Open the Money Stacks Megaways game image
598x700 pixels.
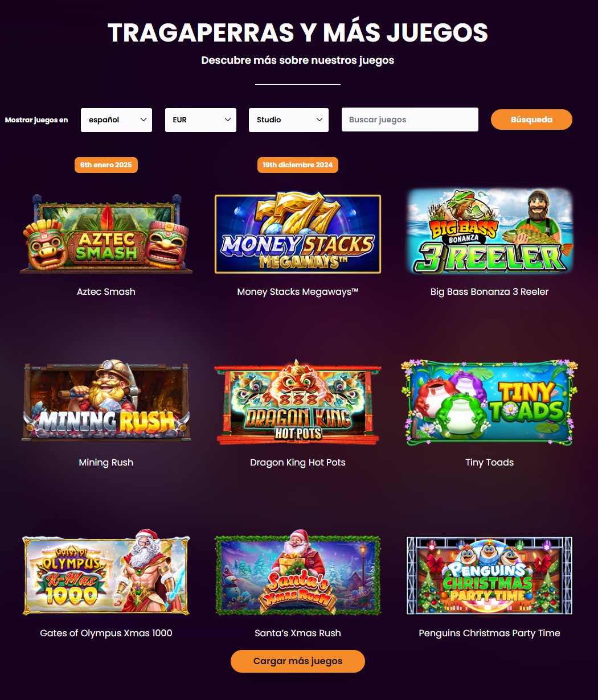298,233
